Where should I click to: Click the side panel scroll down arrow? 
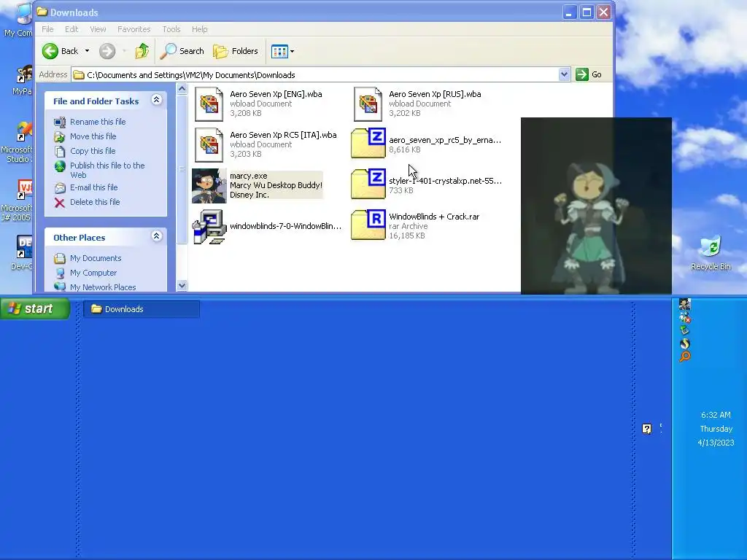pos(182,286)
